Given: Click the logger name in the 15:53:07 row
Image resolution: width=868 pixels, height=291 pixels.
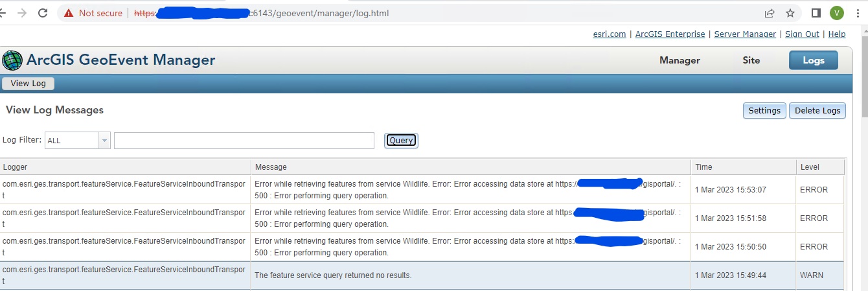Looking at the screenshot, I should coord(124,189).
